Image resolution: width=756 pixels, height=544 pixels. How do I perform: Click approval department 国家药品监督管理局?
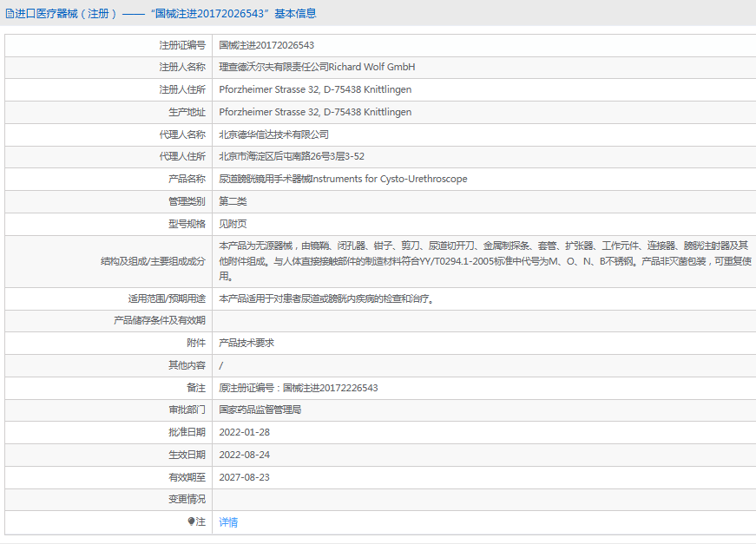260,410
